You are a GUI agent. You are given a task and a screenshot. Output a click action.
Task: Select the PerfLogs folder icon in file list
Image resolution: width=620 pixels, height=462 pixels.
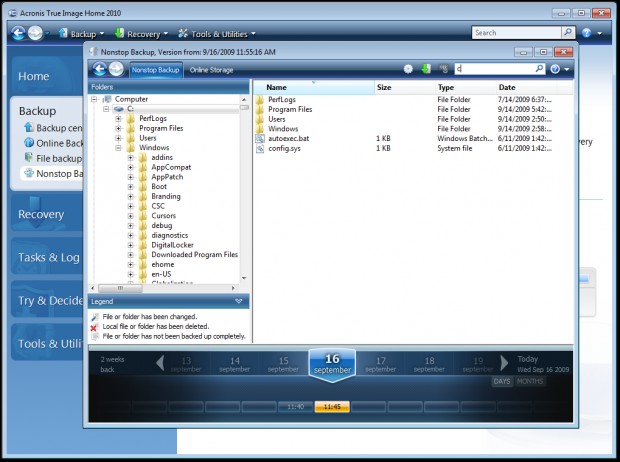260,100
